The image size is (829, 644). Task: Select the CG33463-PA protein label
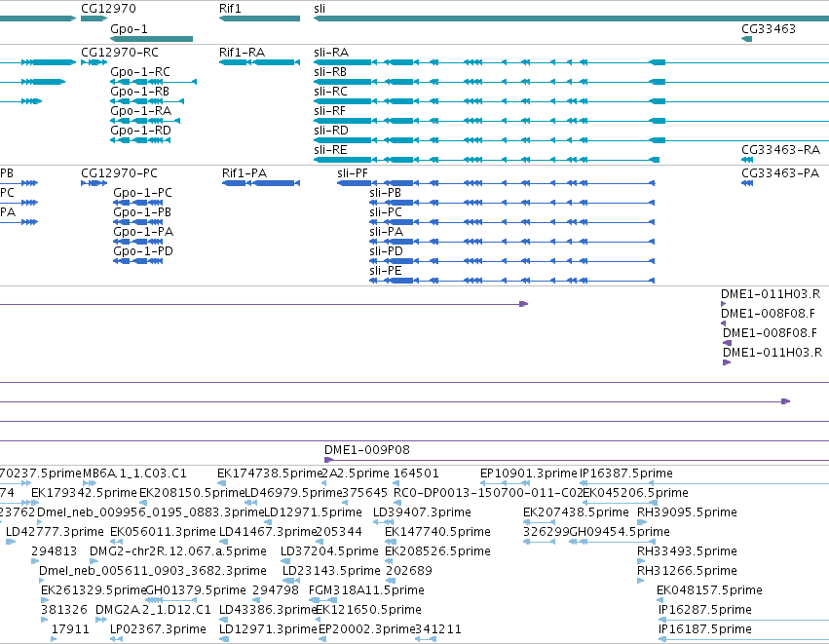[x=780, y=173]
